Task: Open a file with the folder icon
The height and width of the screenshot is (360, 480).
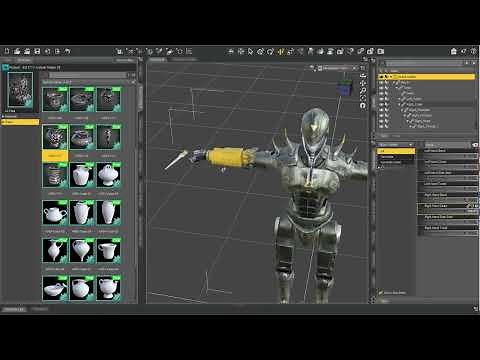Action: click(17, 51)
